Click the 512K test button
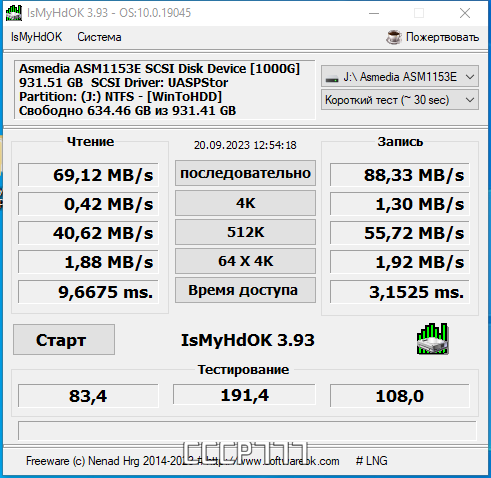Image resolution: width=491 pixels, height=478 pixels. [245, 232]
